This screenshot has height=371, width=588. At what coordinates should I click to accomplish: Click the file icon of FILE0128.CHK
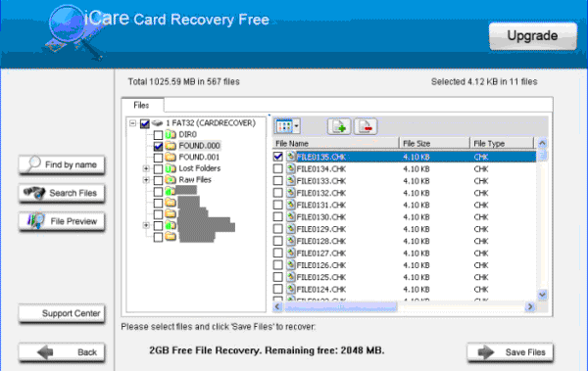(291, 241)
